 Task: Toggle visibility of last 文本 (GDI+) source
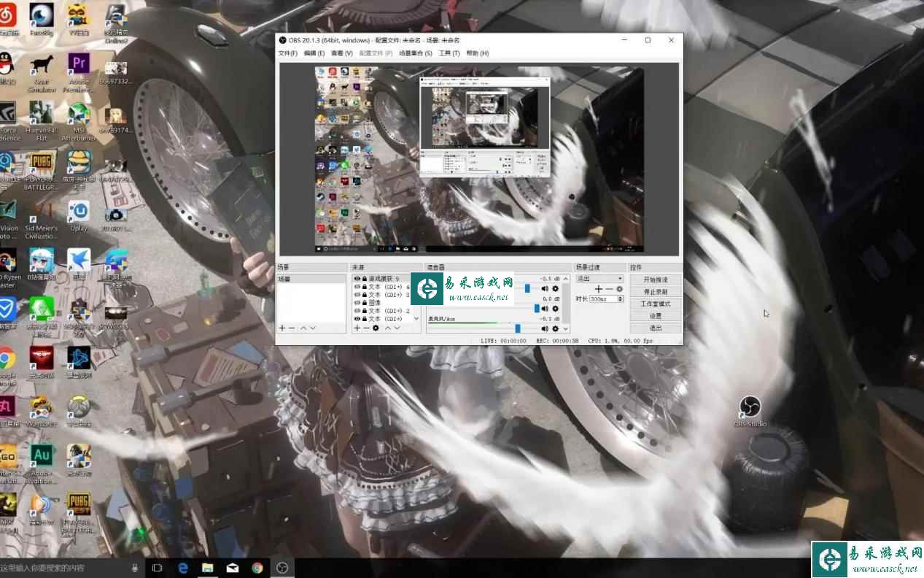click(357, 319)
